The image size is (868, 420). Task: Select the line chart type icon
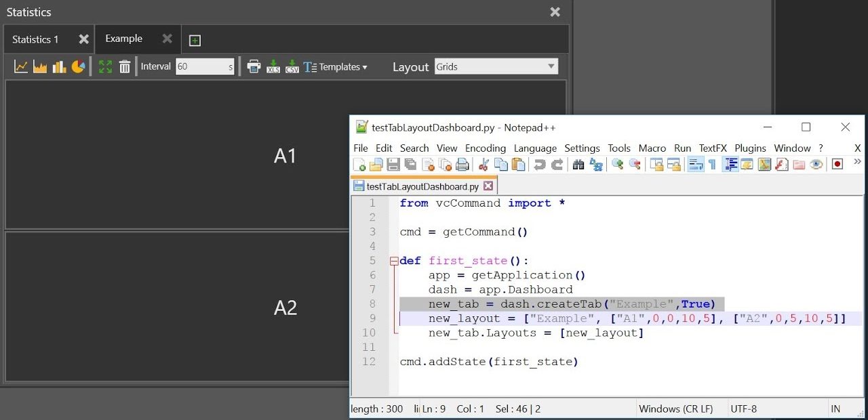pyautogui.click(x=20, y=66)
